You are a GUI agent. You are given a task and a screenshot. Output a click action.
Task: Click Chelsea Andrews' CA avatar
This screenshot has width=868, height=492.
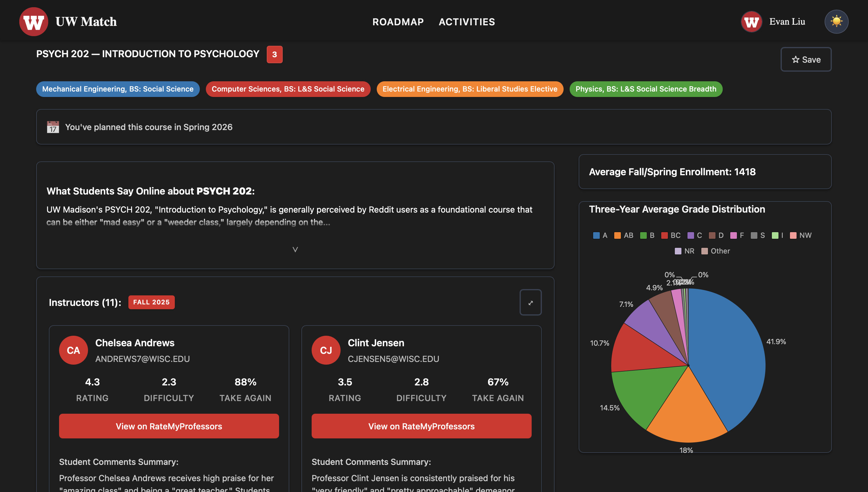pos(73,350)
